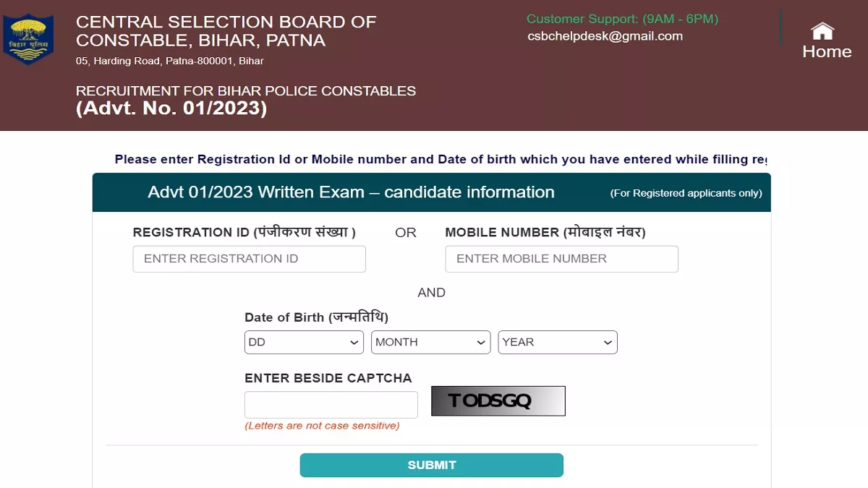Focus the Enter Mobile Number field
This screenshot has height=488, width=868.
tap(562, 259)
